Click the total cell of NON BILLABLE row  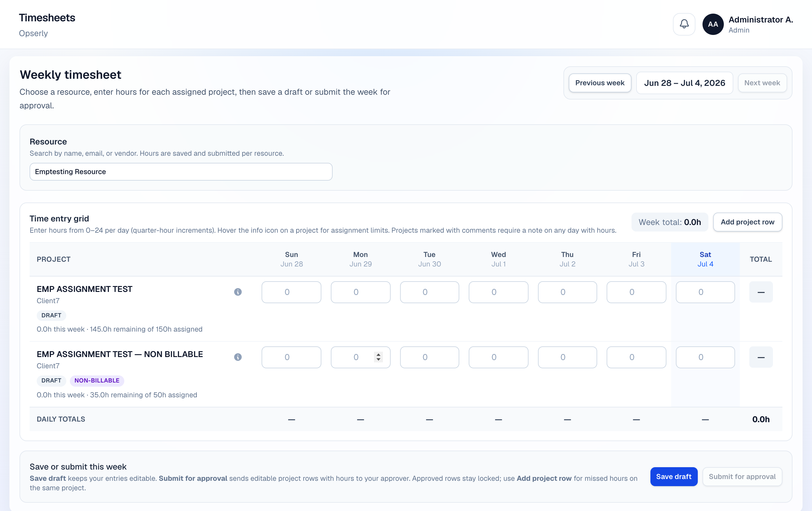(x=761, y=357)
